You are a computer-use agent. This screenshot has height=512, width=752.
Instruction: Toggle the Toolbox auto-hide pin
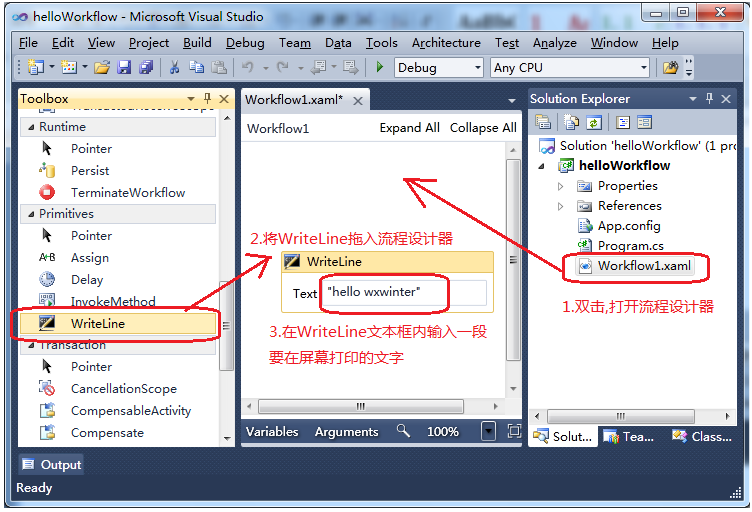point(207,99)
